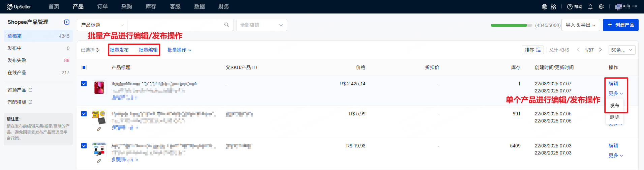The image size is (644, 170).
Task: Click the video tutorial icon beside Shopee产品管理
Action: tap(67, 22)
